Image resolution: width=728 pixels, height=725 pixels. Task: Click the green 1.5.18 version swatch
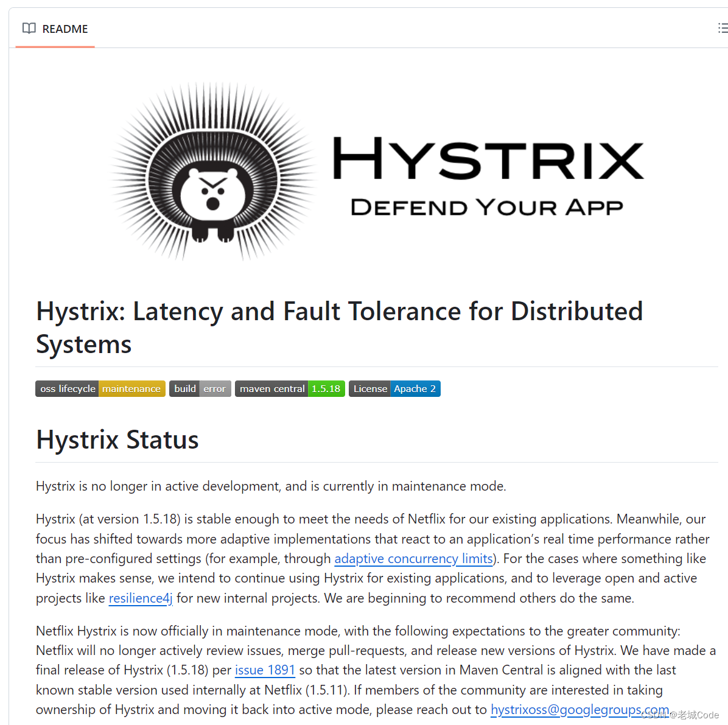tap(326, 388)
